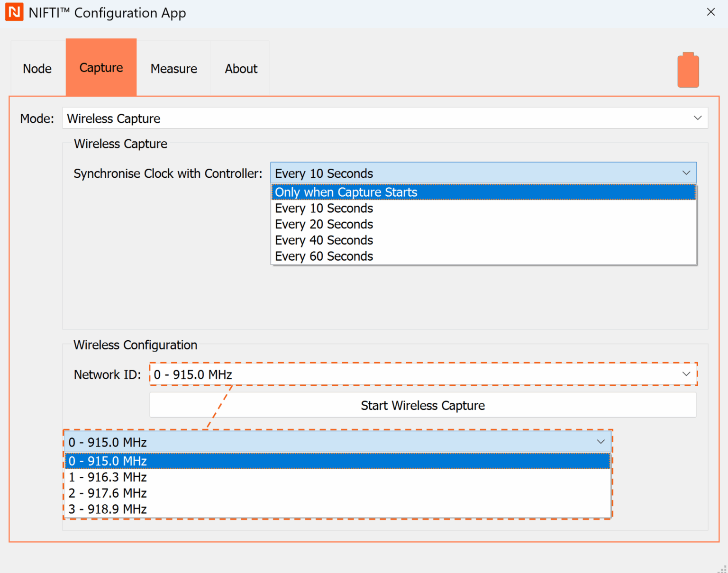Open the Measure tab
Viewport: 728px width, 573px height.
pos(173,69)
